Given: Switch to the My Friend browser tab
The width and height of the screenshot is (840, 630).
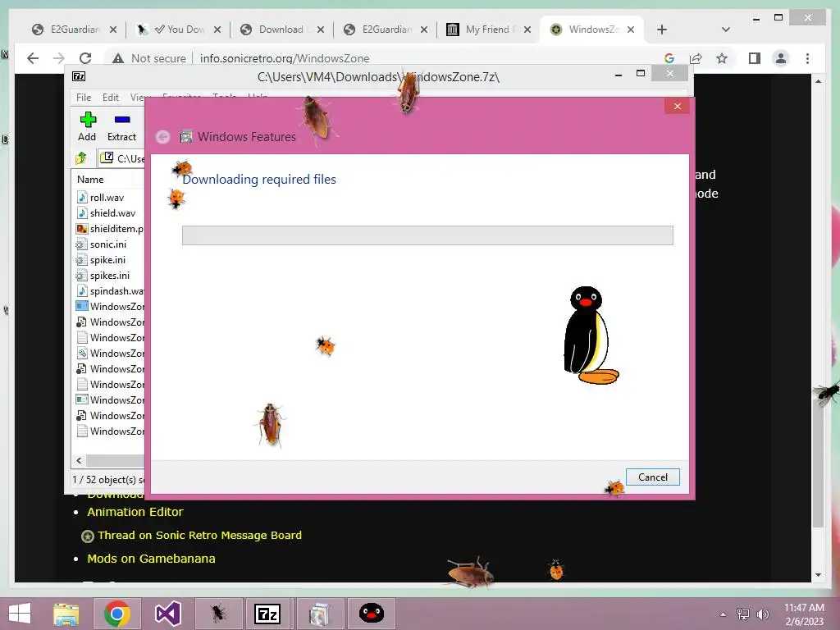Looking at the screenshot, I should (487, 30).
